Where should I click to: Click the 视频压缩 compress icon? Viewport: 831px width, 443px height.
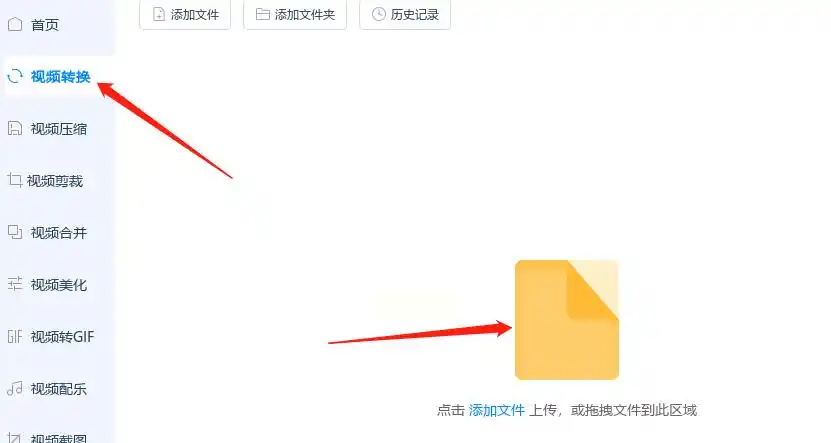tap(15, 128)
